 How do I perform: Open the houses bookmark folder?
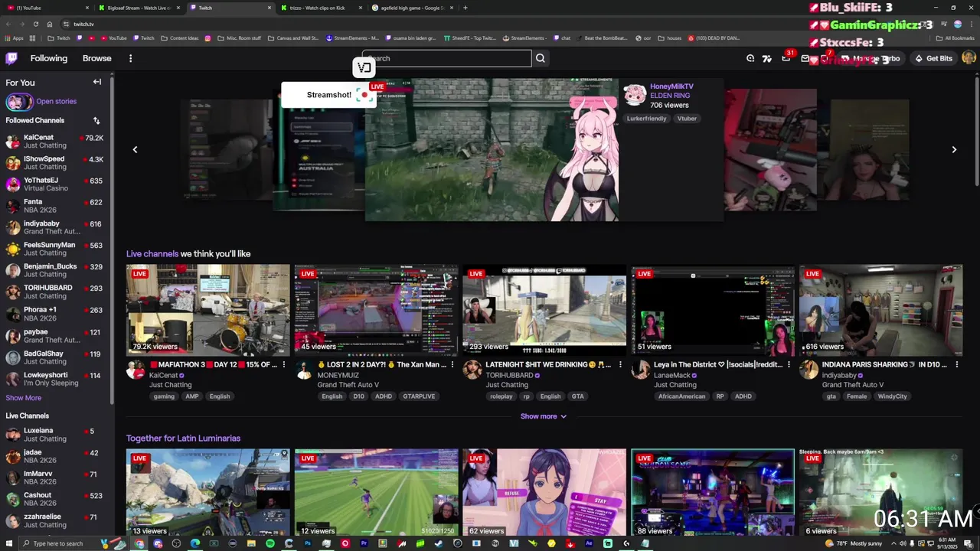pos(669,37)
